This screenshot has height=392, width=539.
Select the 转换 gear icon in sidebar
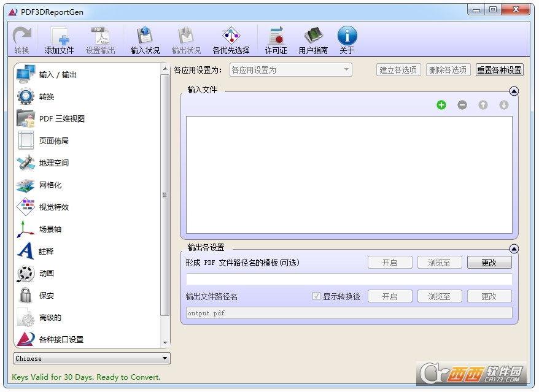click(x=26, y=96)
